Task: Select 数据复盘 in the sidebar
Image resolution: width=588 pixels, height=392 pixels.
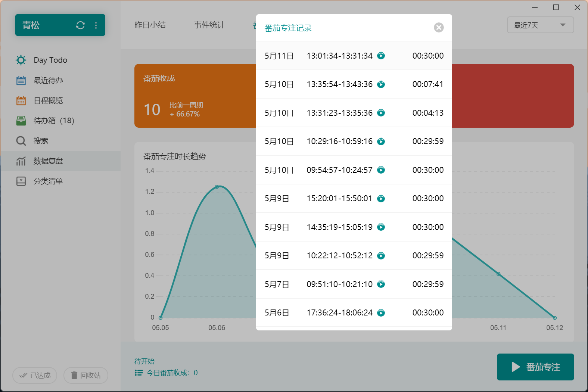Action: (60, 161)
